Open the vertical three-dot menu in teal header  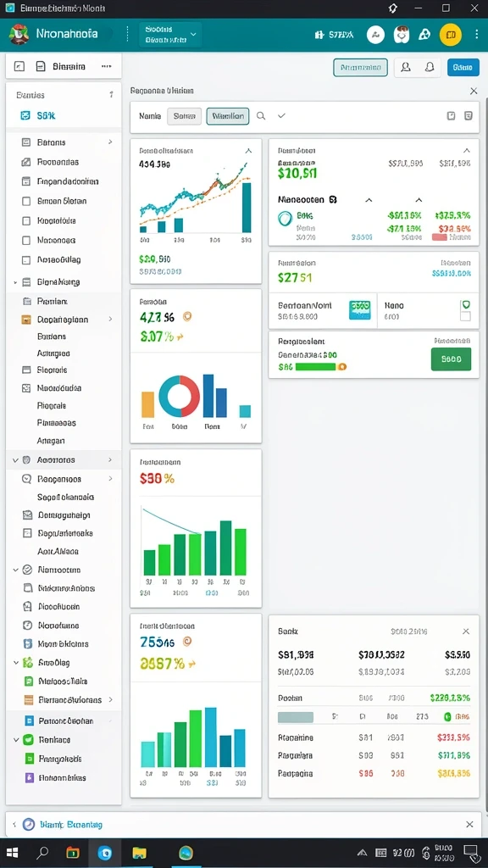coord(477,34)
